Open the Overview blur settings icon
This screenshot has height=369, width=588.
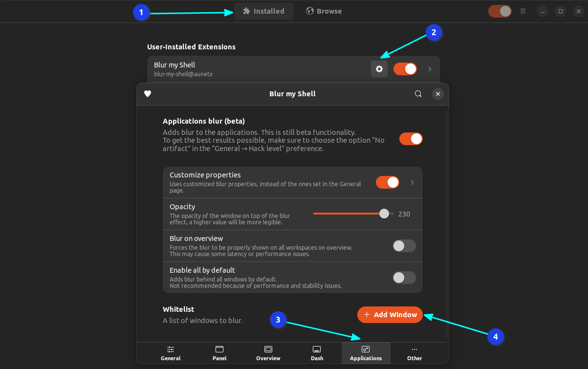(x=268, y=350)
